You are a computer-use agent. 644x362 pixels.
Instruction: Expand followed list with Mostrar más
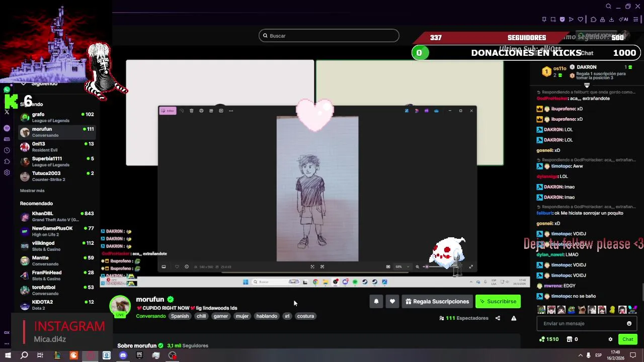coord(32,191)
